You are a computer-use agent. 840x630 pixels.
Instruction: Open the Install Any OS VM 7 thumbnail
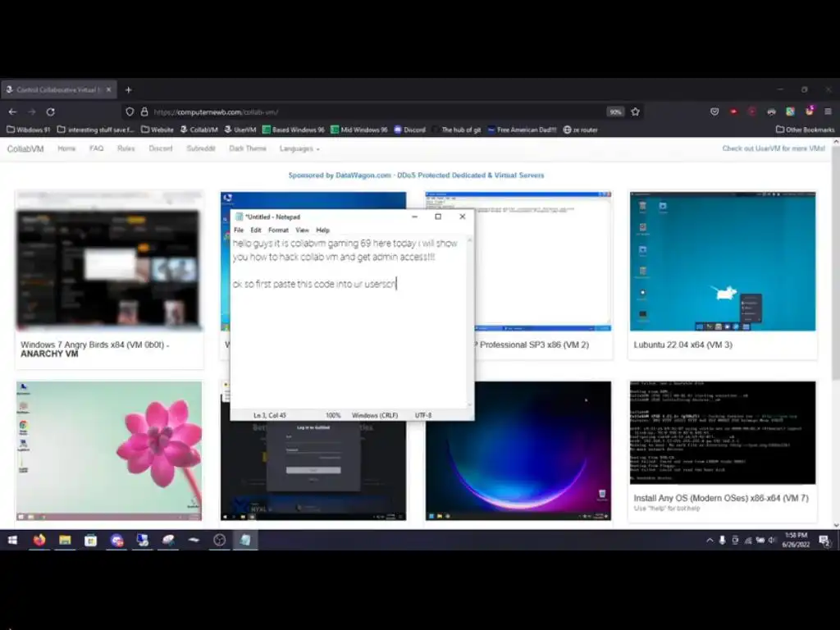point(723,433)
